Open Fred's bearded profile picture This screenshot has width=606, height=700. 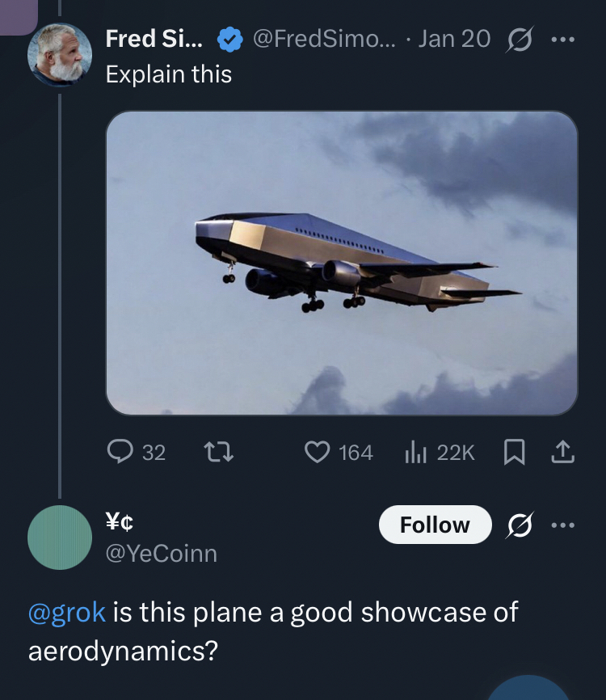point(60,55)
